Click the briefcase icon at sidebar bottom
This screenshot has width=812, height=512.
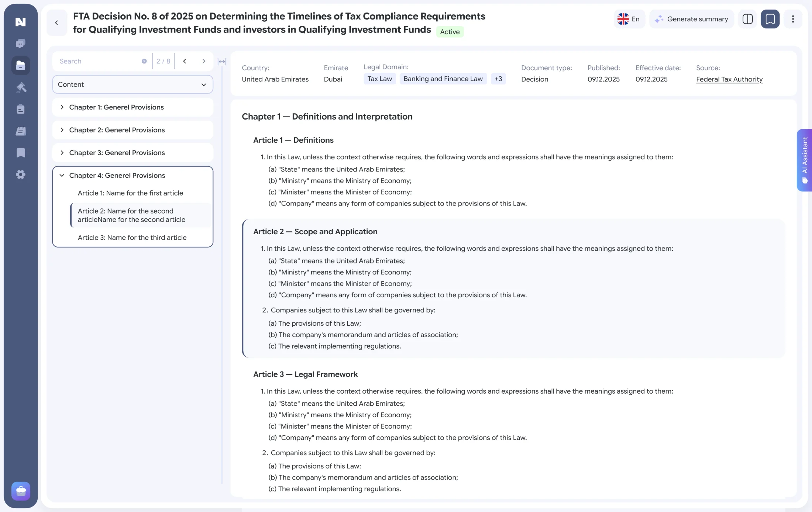(x=21, y=491)
